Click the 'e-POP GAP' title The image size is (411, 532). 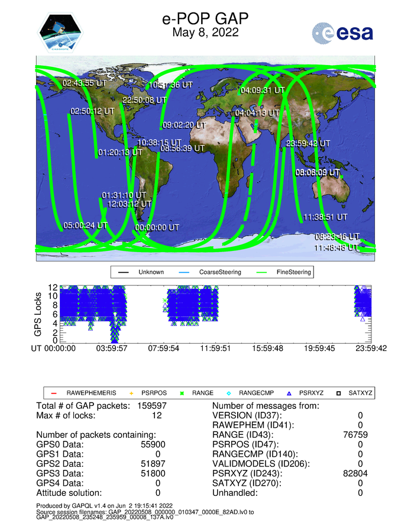point(205,20)
